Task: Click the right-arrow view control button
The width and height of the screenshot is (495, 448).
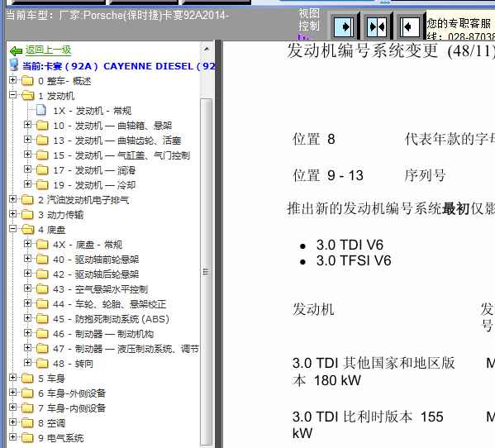Action: pos(344,26)
